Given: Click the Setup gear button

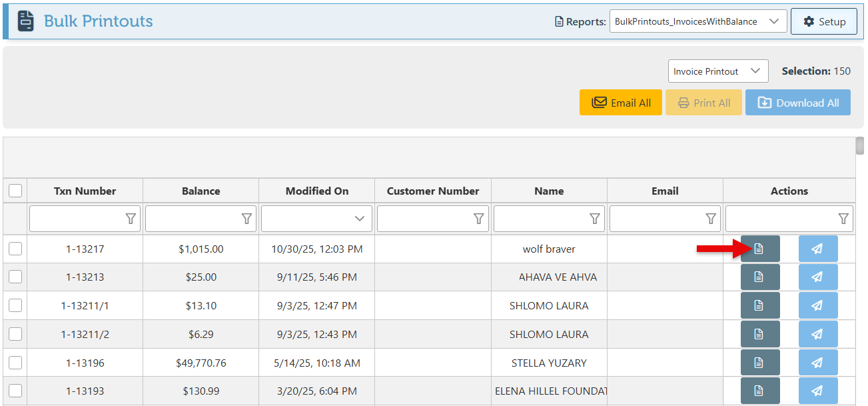Looking at the screenshot, I should click(x=823, y=21).
